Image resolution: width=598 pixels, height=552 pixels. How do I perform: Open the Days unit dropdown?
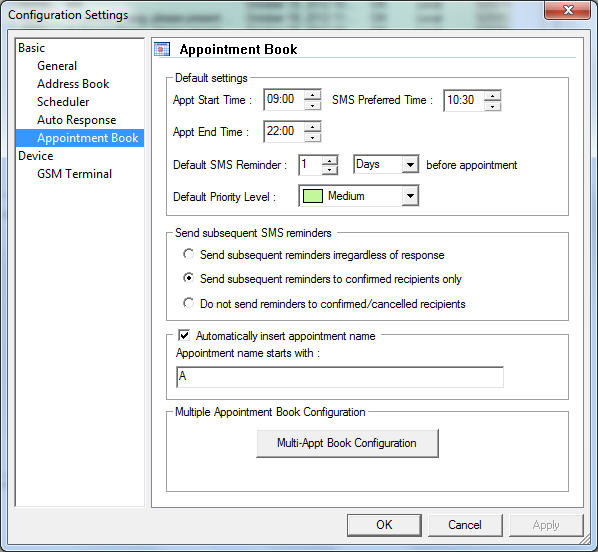tap(410, 164)
